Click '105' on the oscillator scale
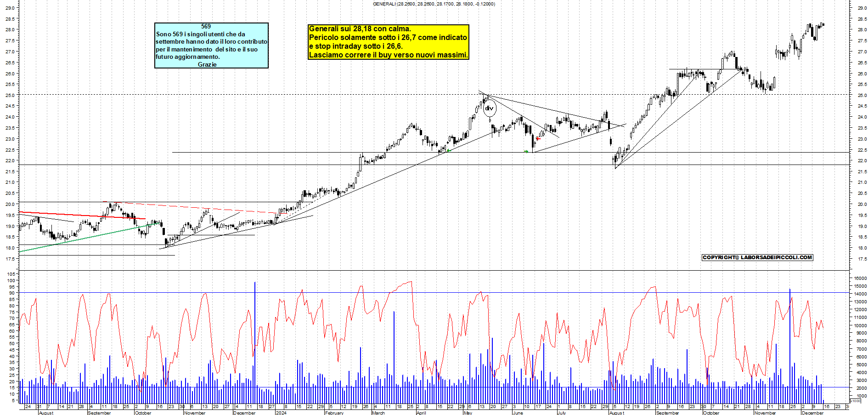Image resolution: width=868 pixels, height=415 pixels. 11,274
